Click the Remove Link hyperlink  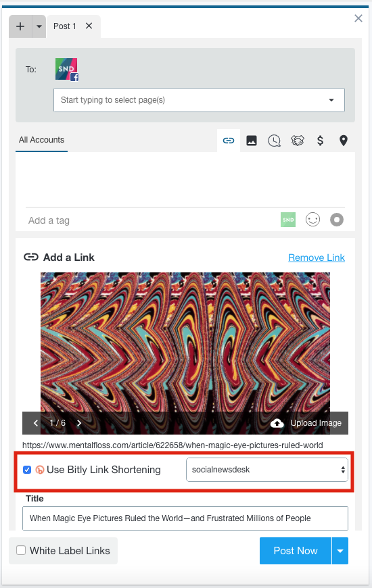[317, 258]
